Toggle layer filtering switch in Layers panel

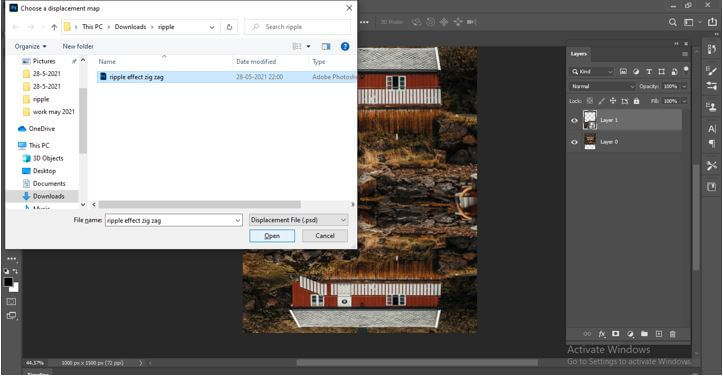click(686, 69)
